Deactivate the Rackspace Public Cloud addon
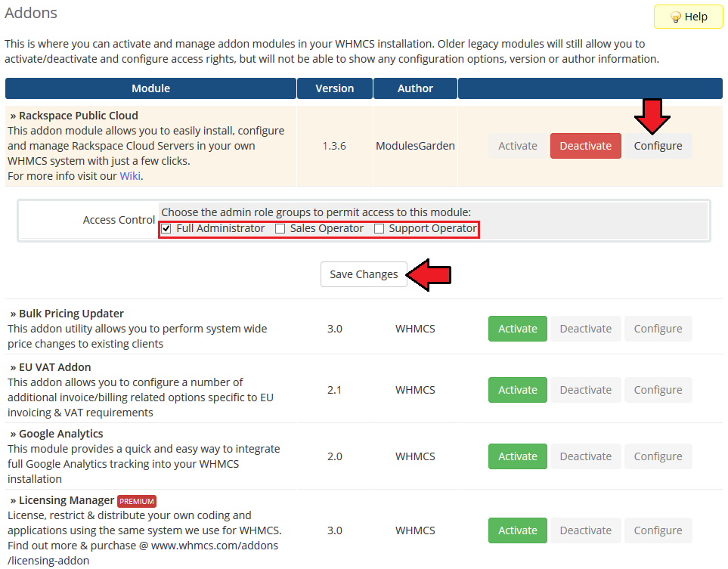728x569 pixels. point(585,146)
